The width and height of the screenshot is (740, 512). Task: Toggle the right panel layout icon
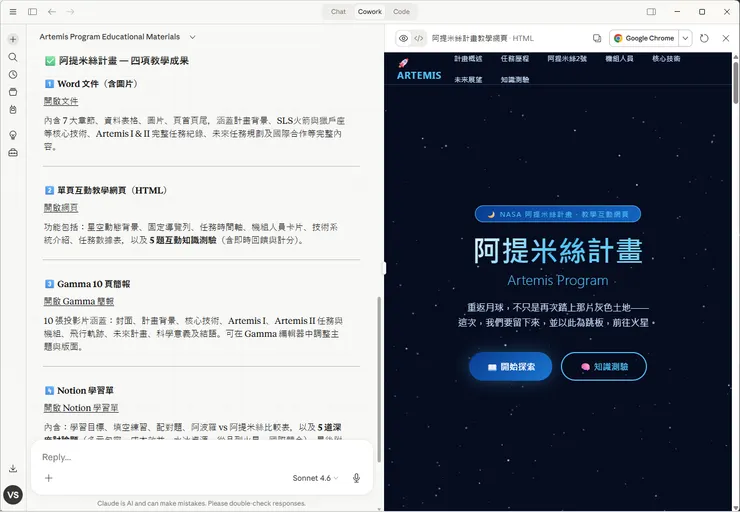651,12
